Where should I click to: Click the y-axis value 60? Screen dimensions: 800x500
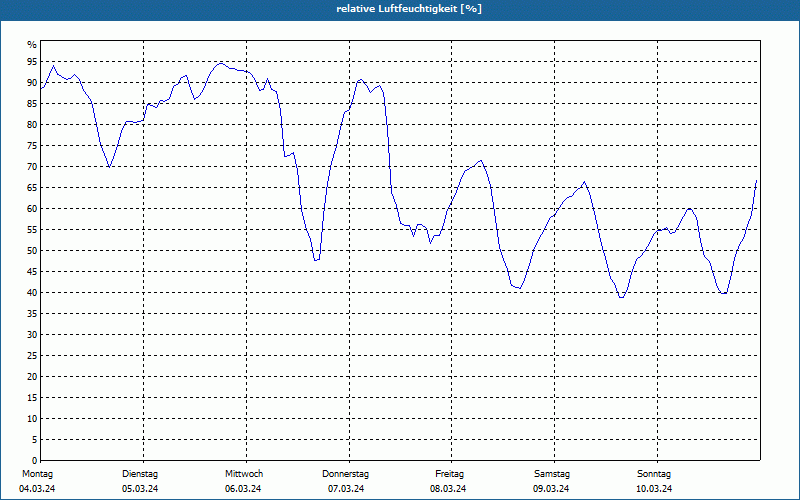click(32, 209)
